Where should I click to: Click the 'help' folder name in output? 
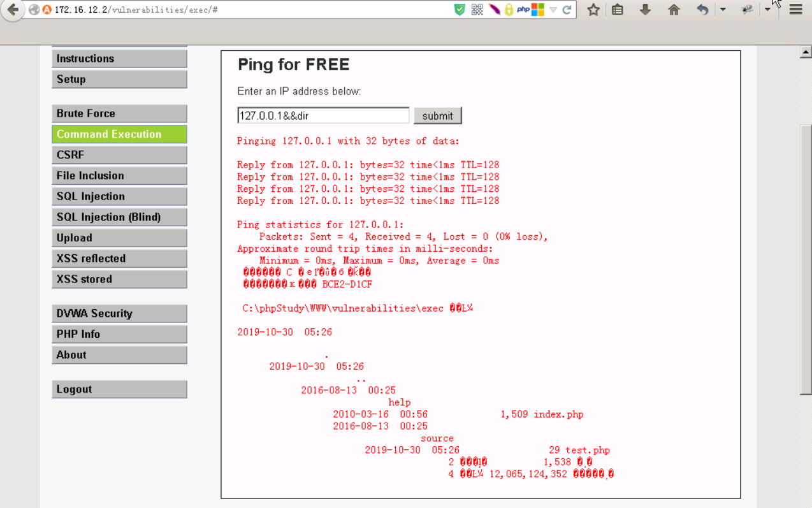(x=400, y=402)
